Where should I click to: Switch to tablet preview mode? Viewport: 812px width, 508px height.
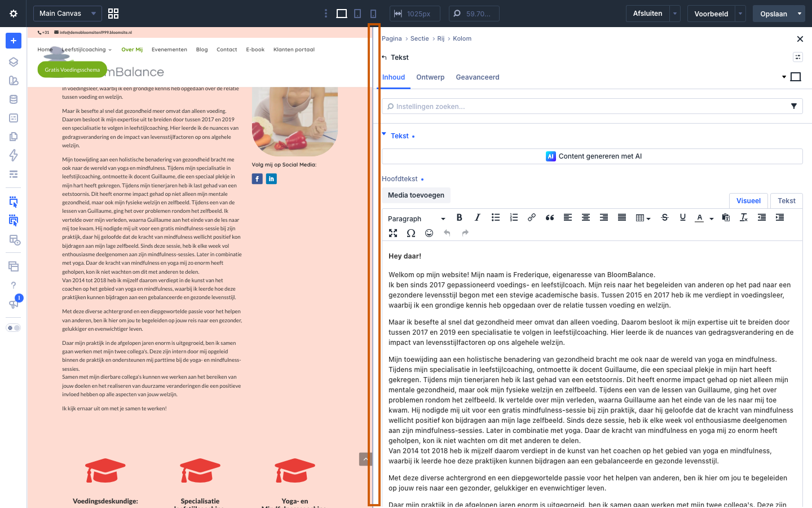click(358, 14)
